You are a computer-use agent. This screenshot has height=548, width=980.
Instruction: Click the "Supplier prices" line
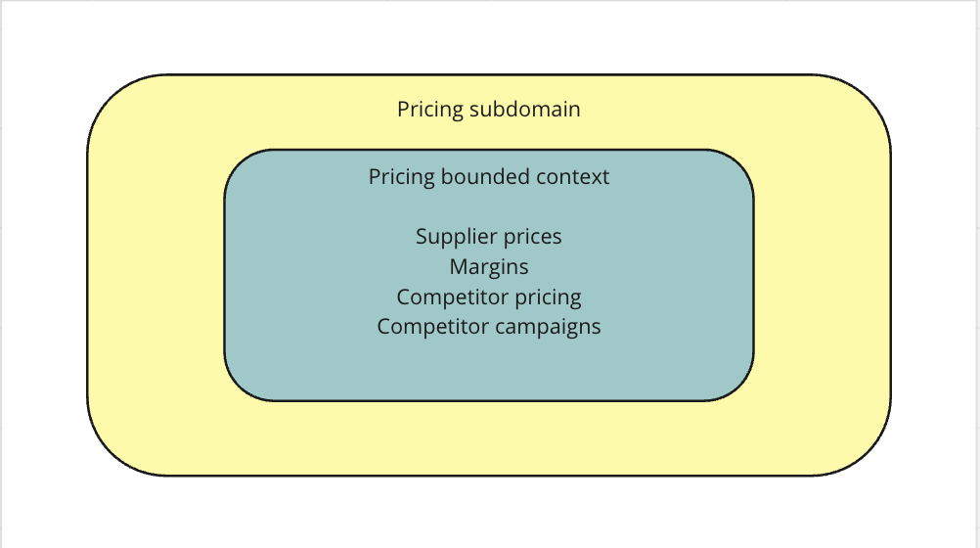tap(488, 236)
